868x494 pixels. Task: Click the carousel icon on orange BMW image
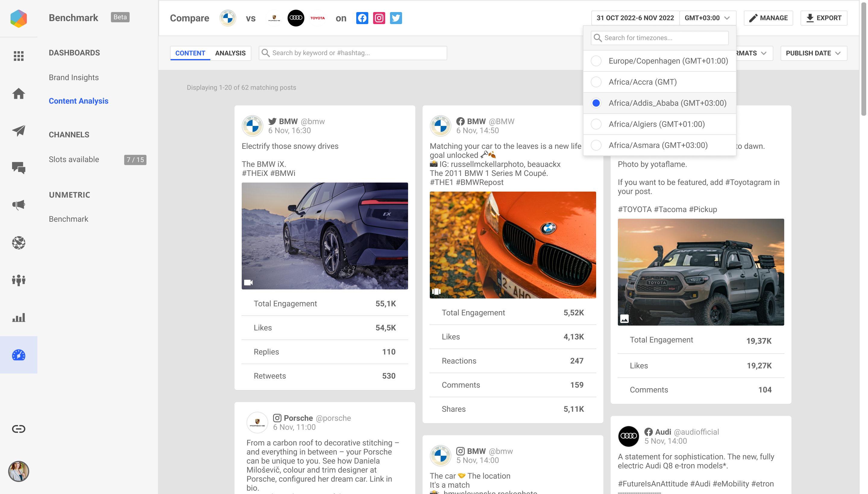click(436, 292)
